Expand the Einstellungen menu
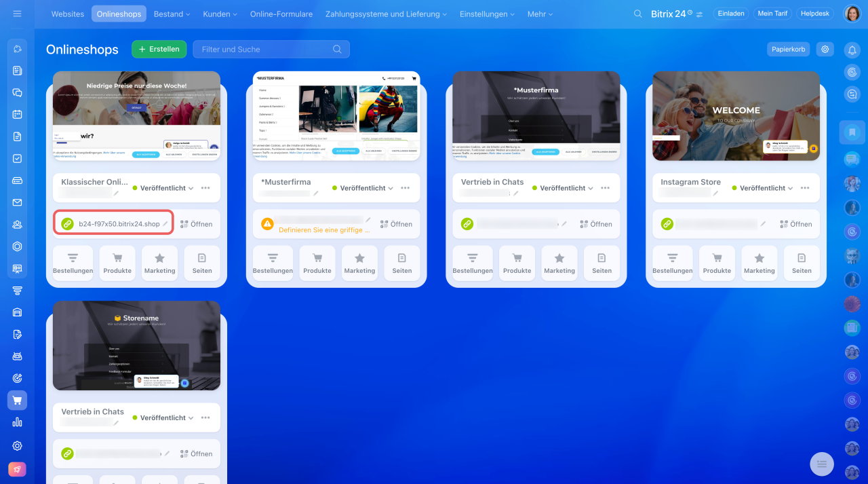This screenshot has height=484, width=868. [x=487, y=14]
